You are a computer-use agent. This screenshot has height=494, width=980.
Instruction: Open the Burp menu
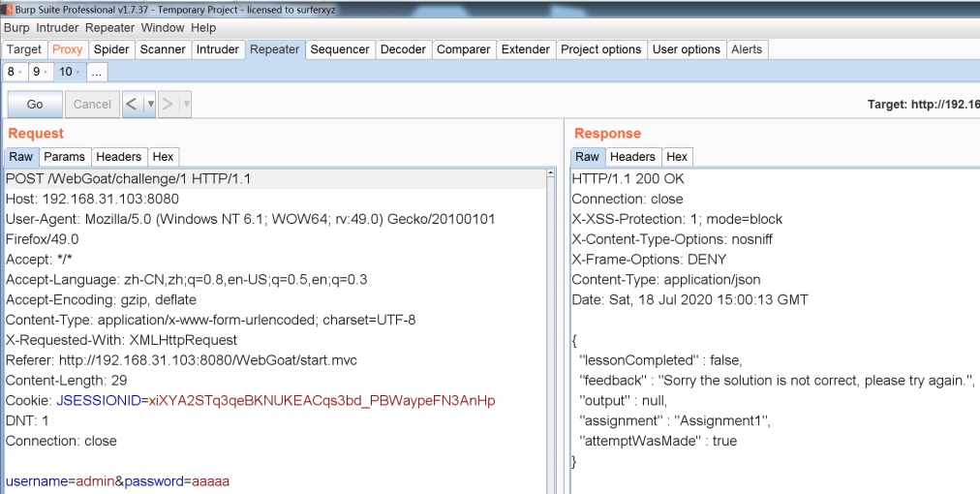(16, 28)
